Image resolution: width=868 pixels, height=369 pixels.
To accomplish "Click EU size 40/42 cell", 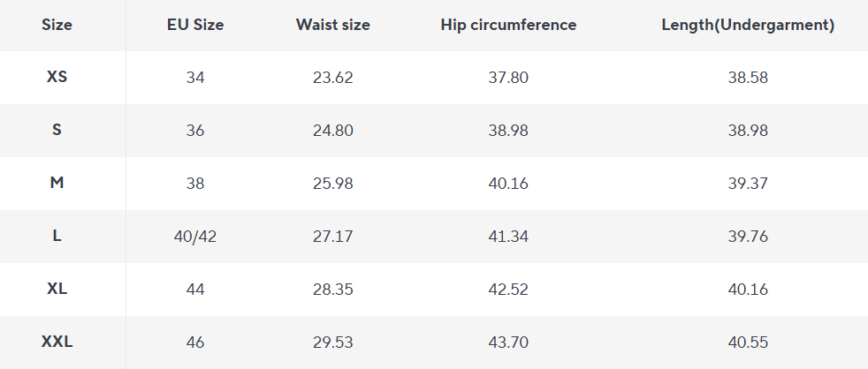I will tap(195, 236).
